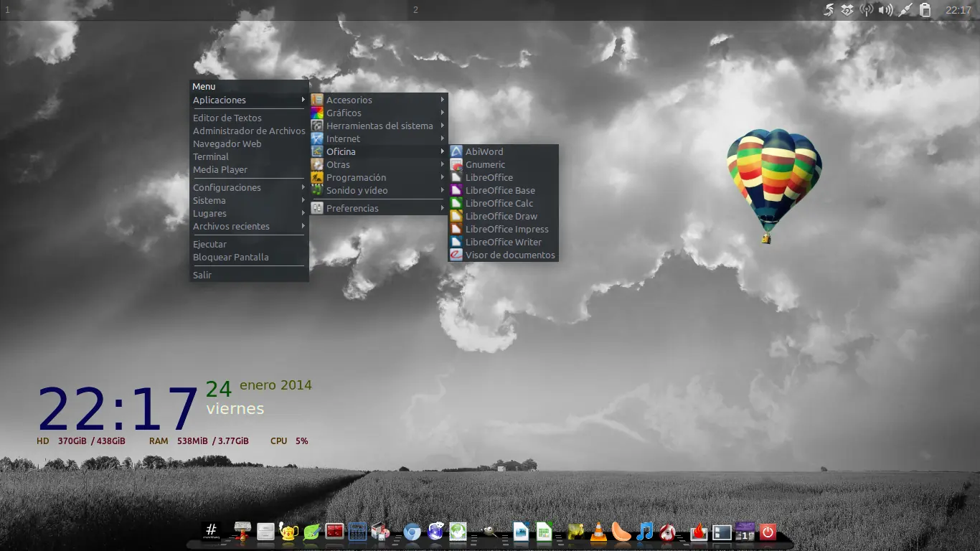Open Terminal from the menu
The height and width of the screenshot is (551, 980).
pyautogui.click(x=249, y=156)
